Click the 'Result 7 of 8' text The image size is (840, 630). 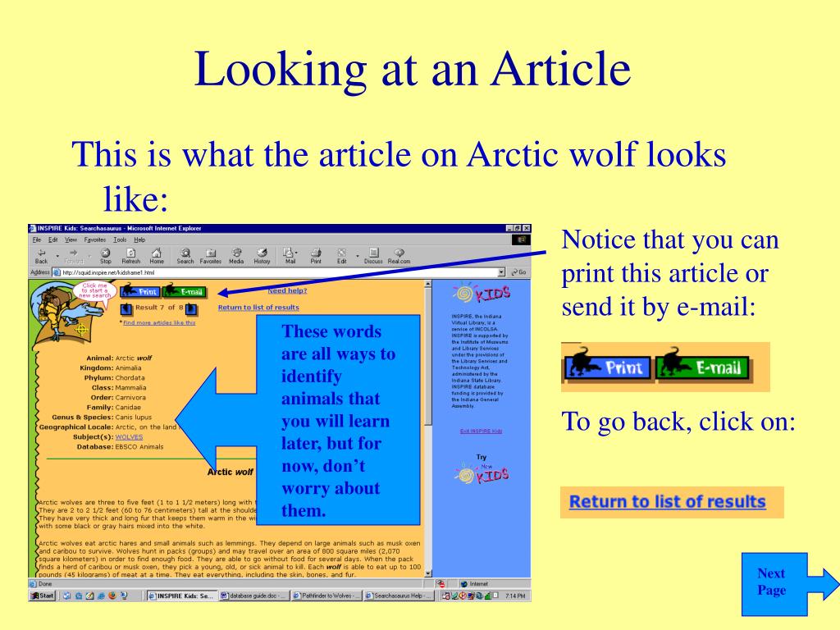click(159, 308)
